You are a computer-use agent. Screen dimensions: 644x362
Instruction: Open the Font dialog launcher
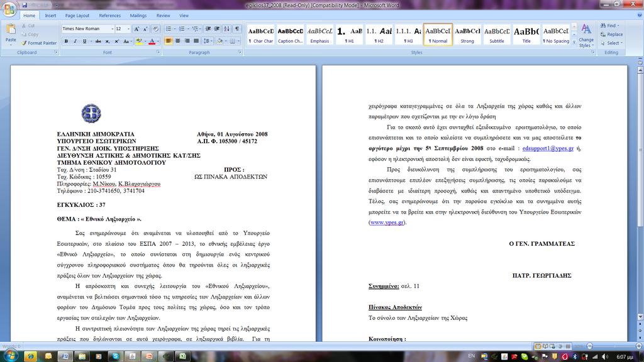click(158, 53)
